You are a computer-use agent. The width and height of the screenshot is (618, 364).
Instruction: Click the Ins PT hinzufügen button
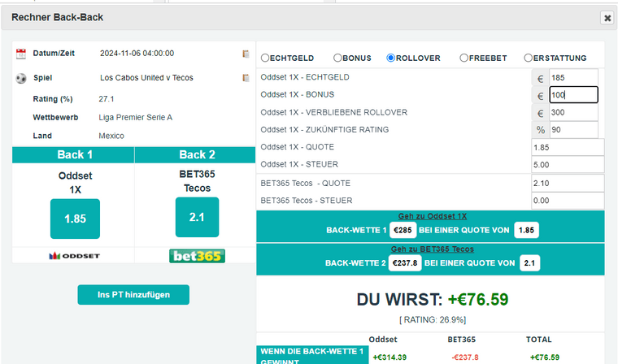tap(133, 295)
